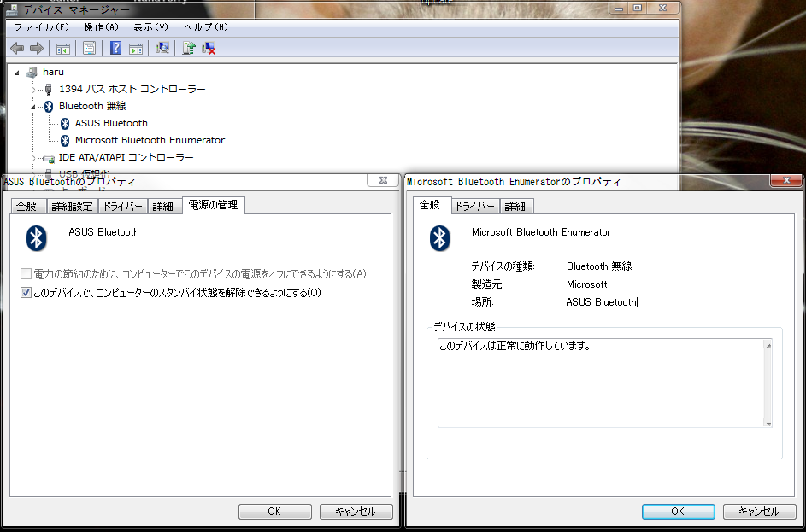Open ドライバー tab in Enumerator properties dialog
The width and height of the screenshot is (806, 532).
[x=475, y=207]
